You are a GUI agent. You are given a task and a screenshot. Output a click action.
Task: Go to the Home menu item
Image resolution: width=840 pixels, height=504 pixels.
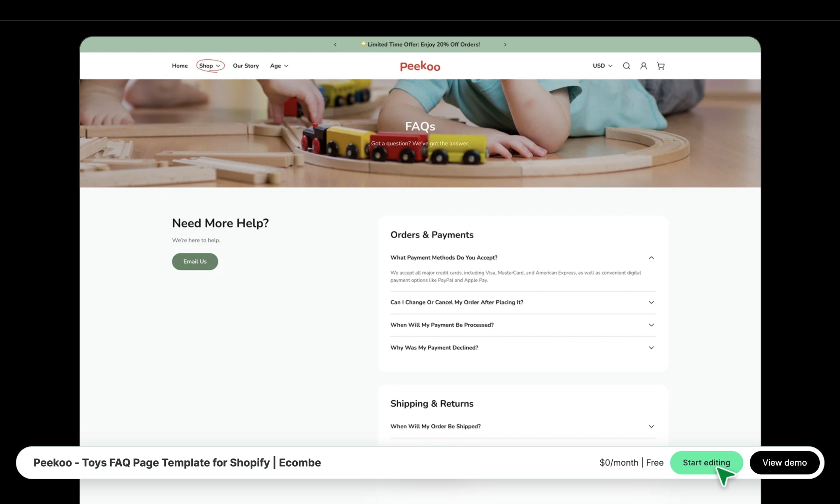tap(180, 66)
